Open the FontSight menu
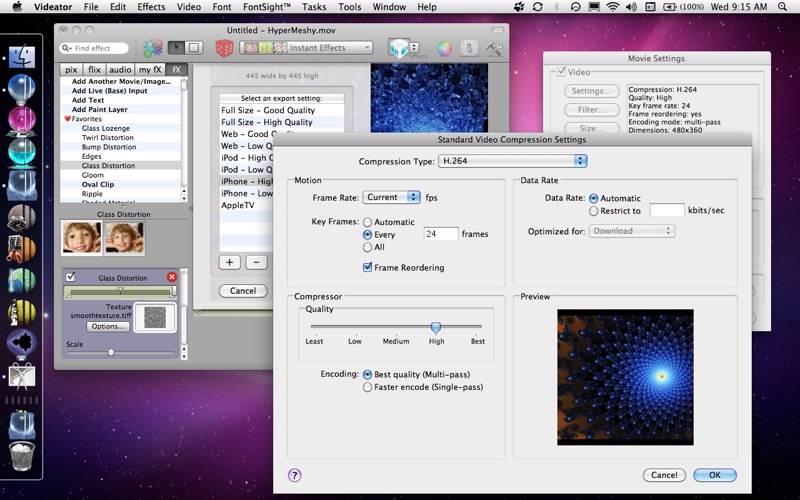Viewport: 800px width, 500px height. click(x=267, y=7)
